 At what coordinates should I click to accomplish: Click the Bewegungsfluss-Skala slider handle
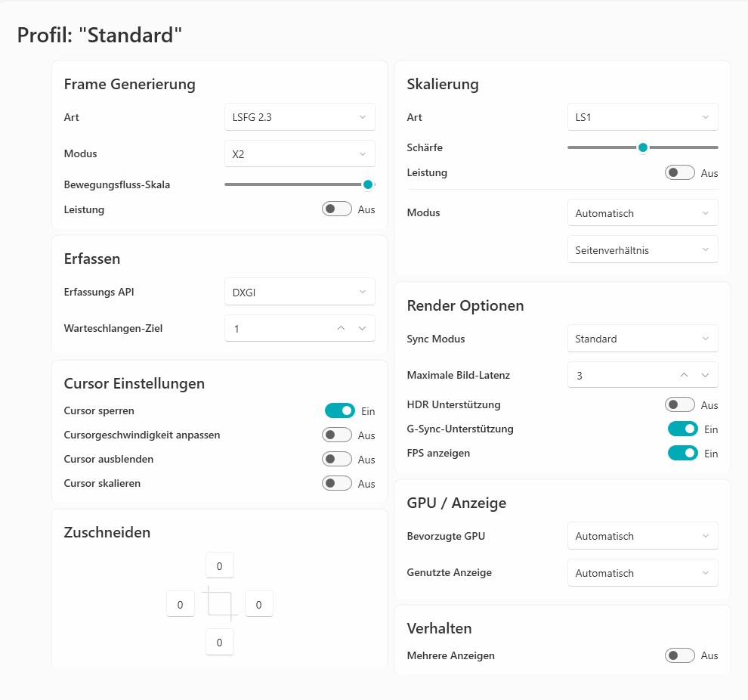[x=368, y=184]
